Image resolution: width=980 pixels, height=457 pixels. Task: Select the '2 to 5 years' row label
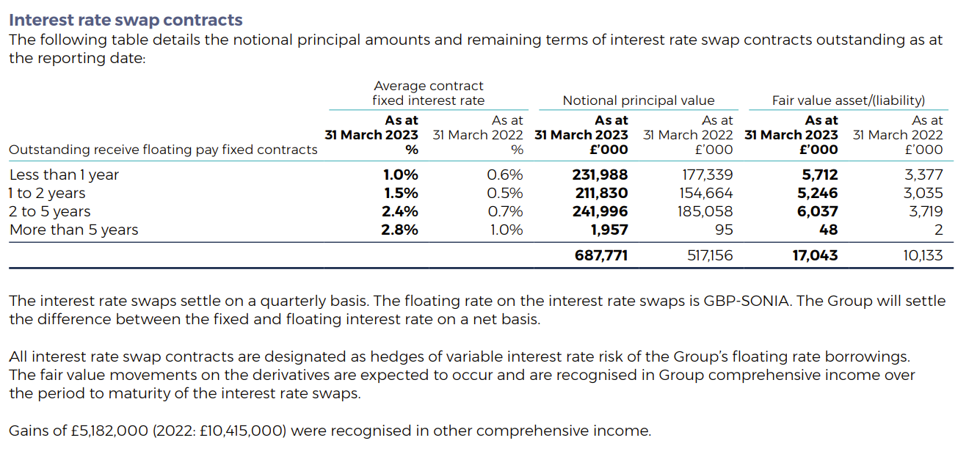[50, 211]
